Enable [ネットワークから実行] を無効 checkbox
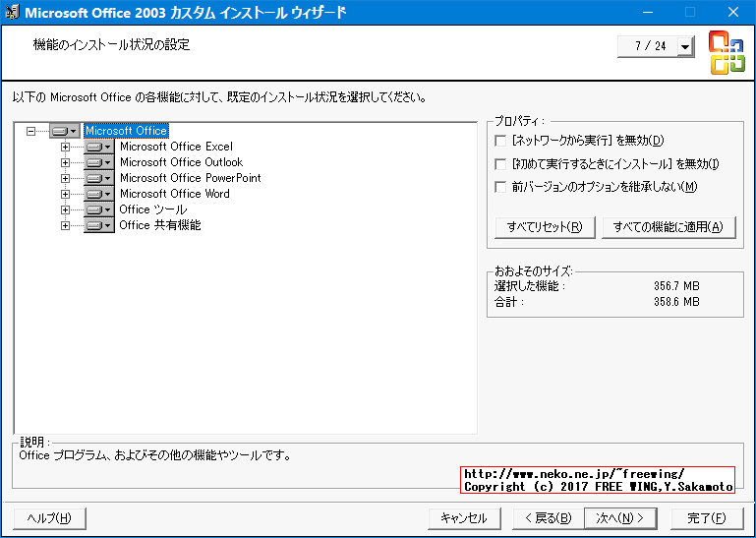This screenshot has height=538, width=756. tap(500, 141)
